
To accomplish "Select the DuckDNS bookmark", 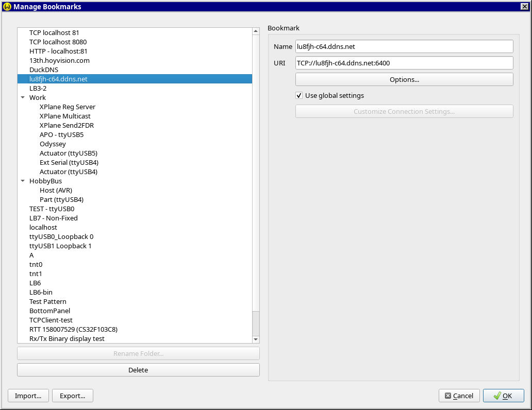I will tap(44, 70).
